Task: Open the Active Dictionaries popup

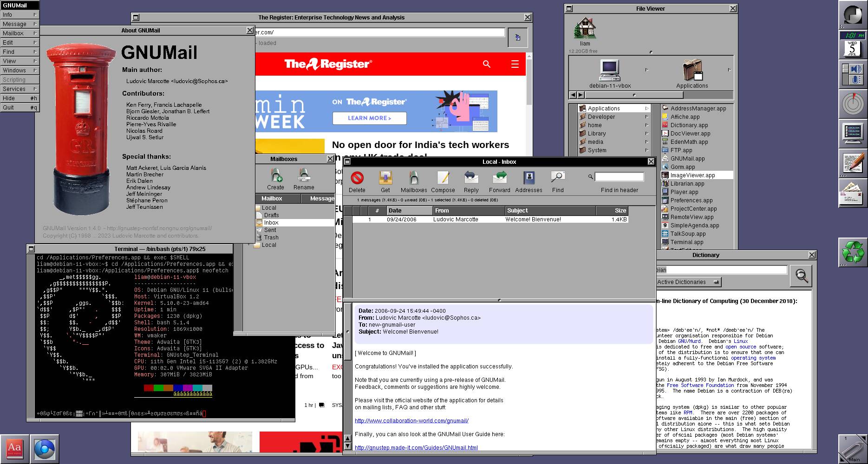Action: click(x=688, y=282)
